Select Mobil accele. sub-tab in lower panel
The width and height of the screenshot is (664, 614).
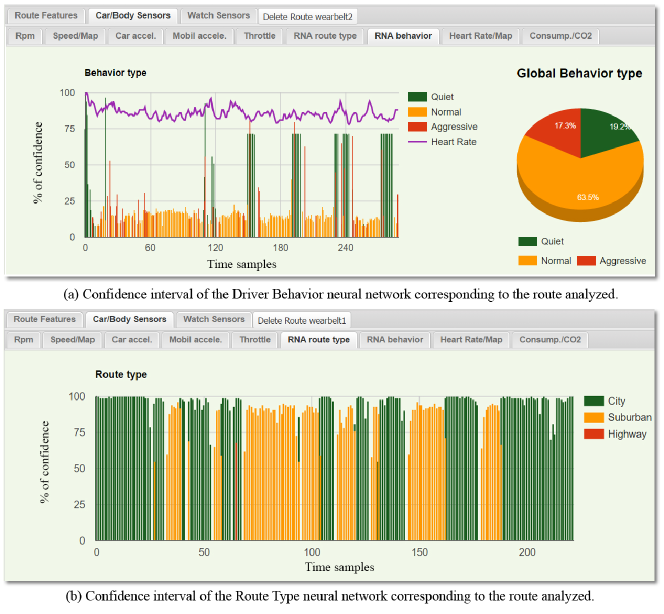195,340
